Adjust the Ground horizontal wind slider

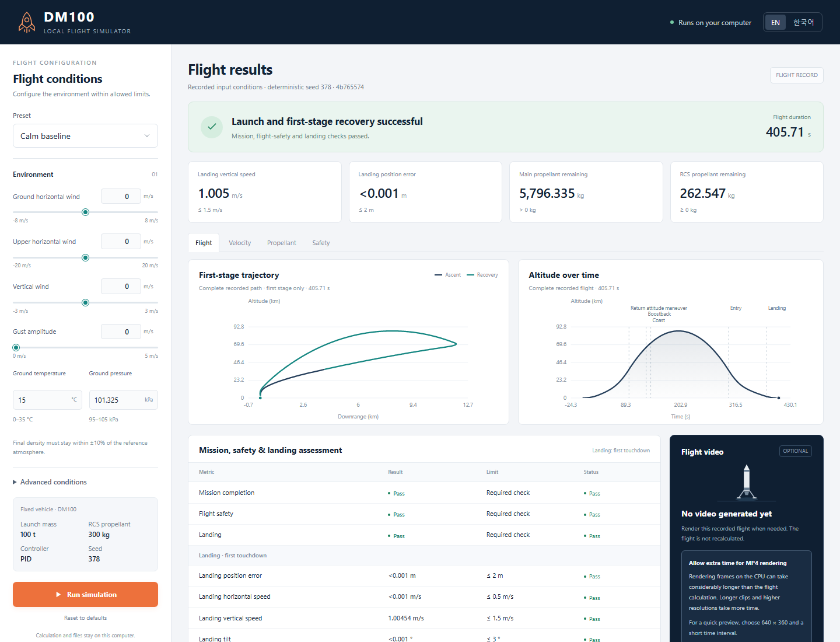coord(85,212)
